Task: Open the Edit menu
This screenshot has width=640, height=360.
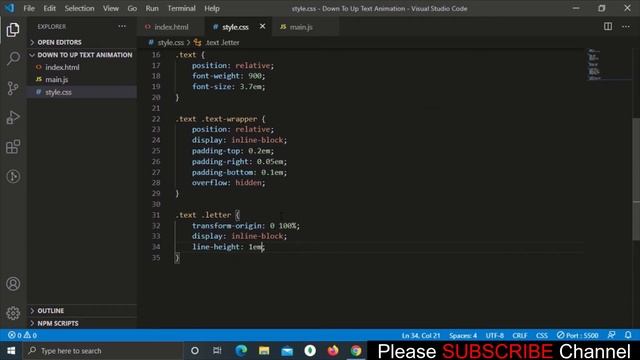Action: (x=49, y=8)
